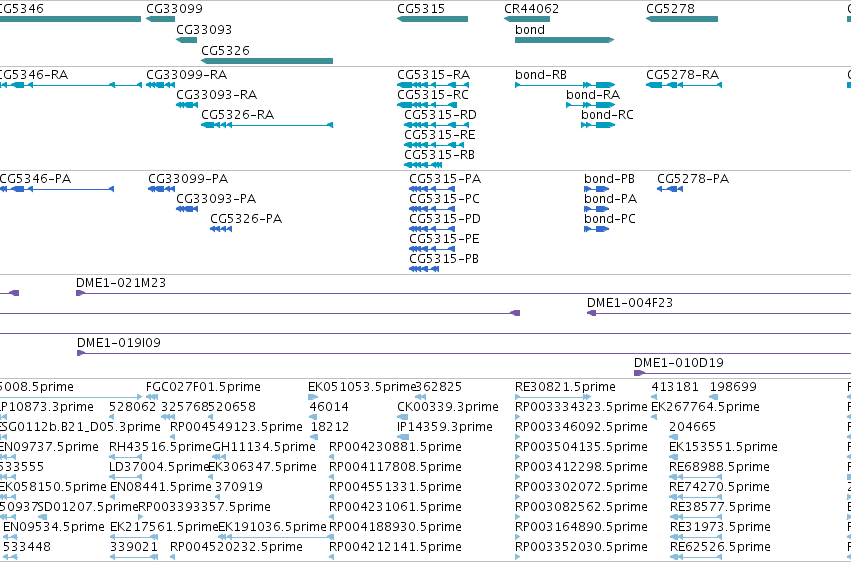Select EST RP003334323.5prime
Viewport: 851px width, 562px height.
pos(581,407)
